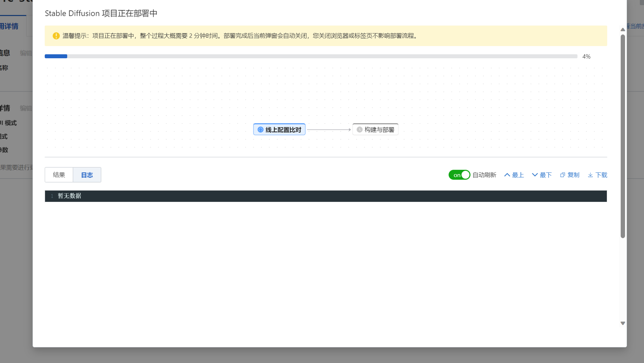Click the scrollbar down arrow
644x363 pixels.
pos(622,323)
